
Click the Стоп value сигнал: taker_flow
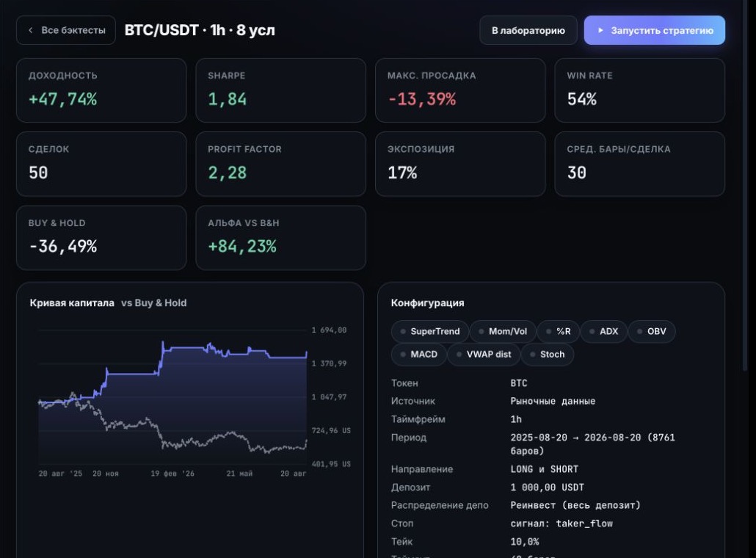[561, 523]
